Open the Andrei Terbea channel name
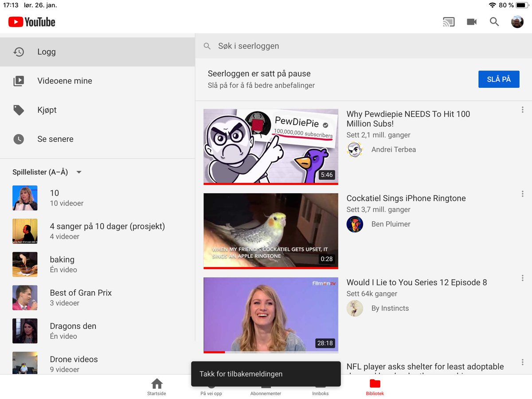This screenshot has width=532, height=399. [x=394, y=149]
